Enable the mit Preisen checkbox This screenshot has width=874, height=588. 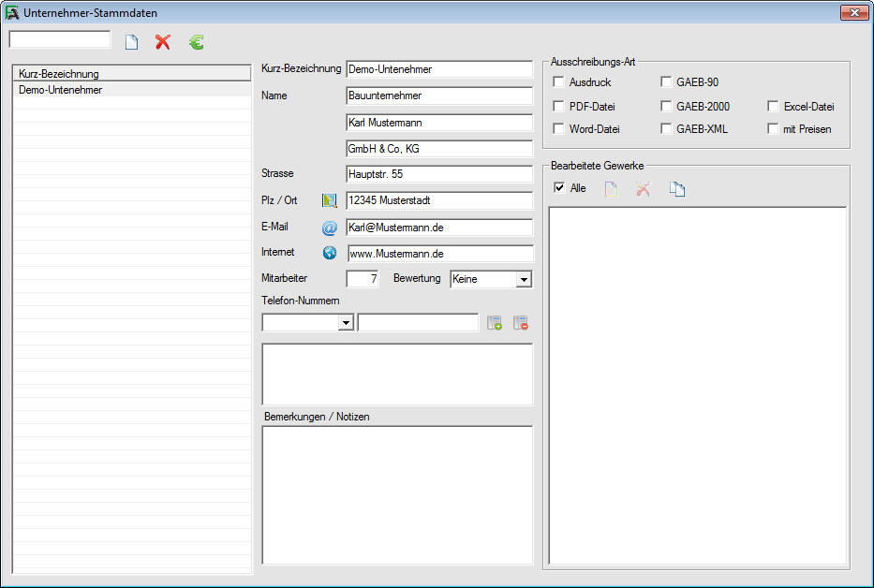[773, 129]
